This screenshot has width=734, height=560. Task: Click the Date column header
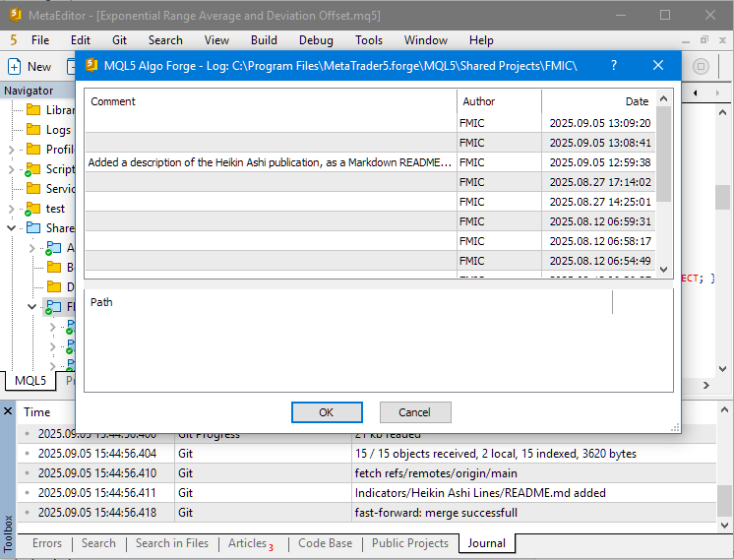click(x=598, y=101)
